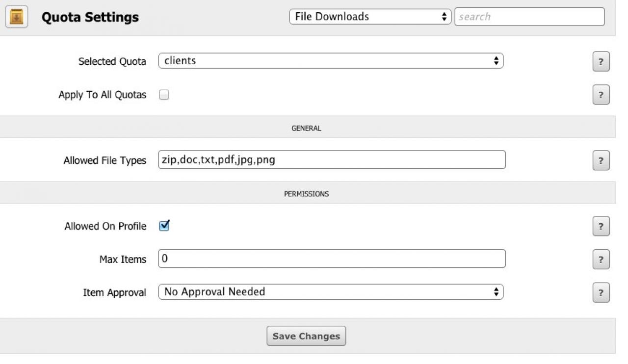
Task: Click the File Downloads module icon
Action: point(16,18)
